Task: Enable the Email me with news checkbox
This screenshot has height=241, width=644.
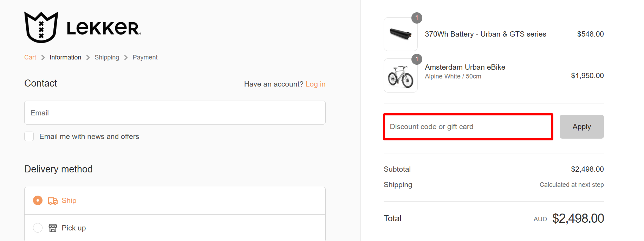Action: pyautogui.click(x=29, y=136)
